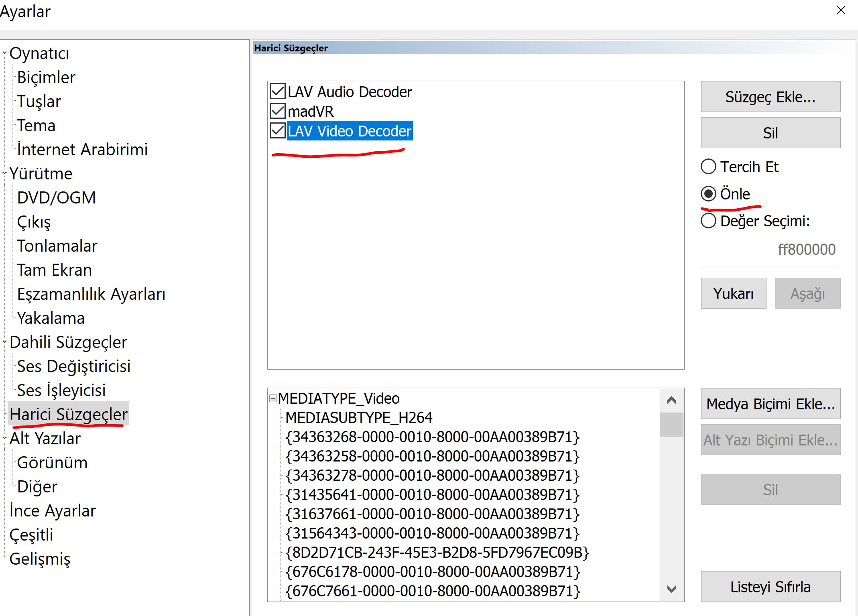Viewport: 858px width, 616px height.
Task: Open the Ses Değiştiricisi page
Action: tap(74, 366)
